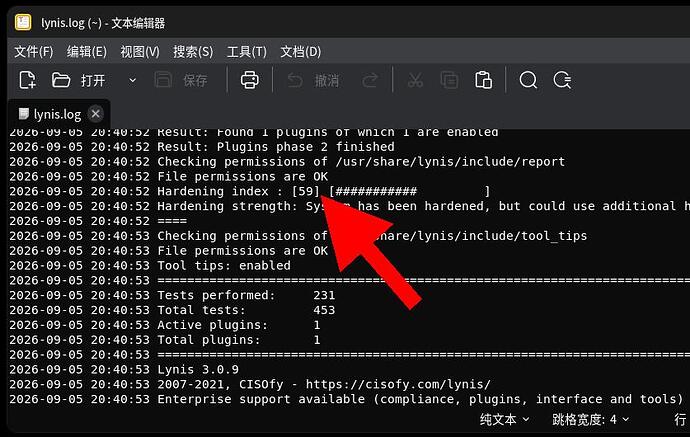Close the lynis.log tab

[95, 114]
